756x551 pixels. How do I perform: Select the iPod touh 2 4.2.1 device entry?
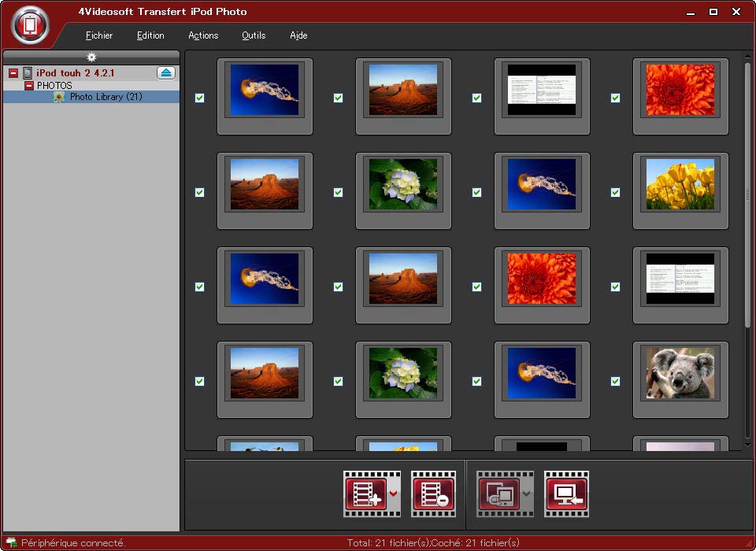click(x=75, y=73)
